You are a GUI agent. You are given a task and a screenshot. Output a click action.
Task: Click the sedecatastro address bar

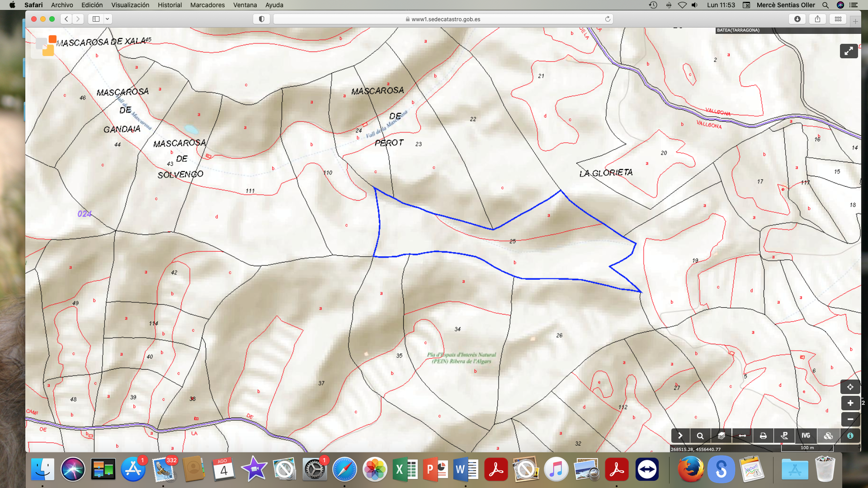[x=443, y=19]
